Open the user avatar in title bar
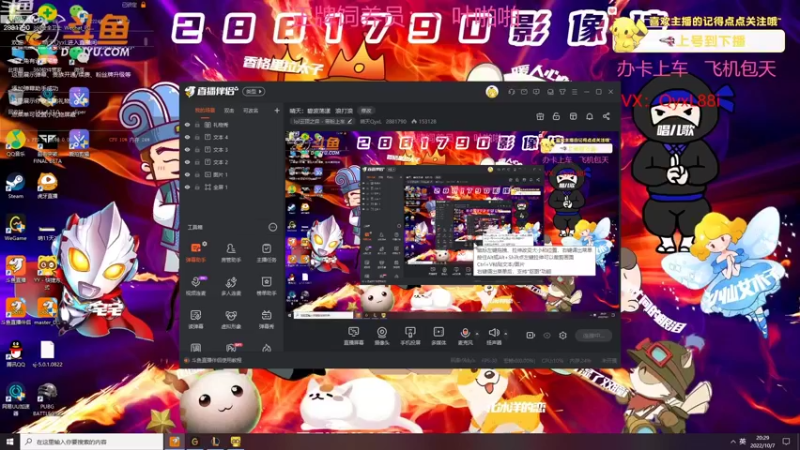Viewport: 800px width, 450px height. tap(492, 92)
